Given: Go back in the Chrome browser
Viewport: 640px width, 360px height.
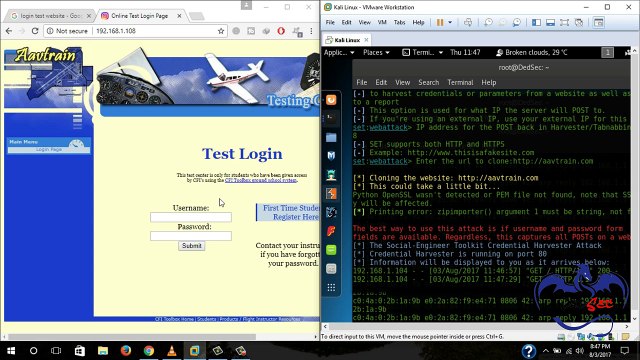Looking at the screenshot, I should pyautogui.click(x=9, y=31).
